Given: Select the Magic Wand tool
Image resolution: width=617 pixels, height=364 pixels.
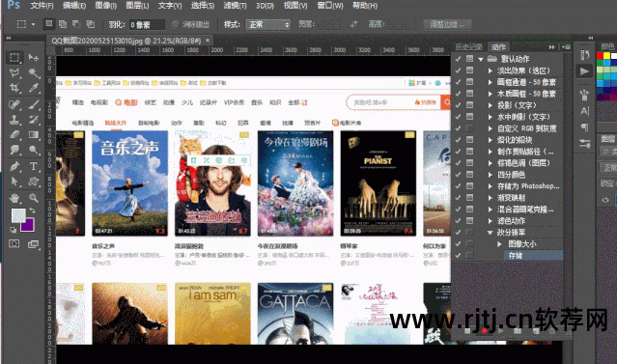Looking at the screenshot, I should 34,72.
